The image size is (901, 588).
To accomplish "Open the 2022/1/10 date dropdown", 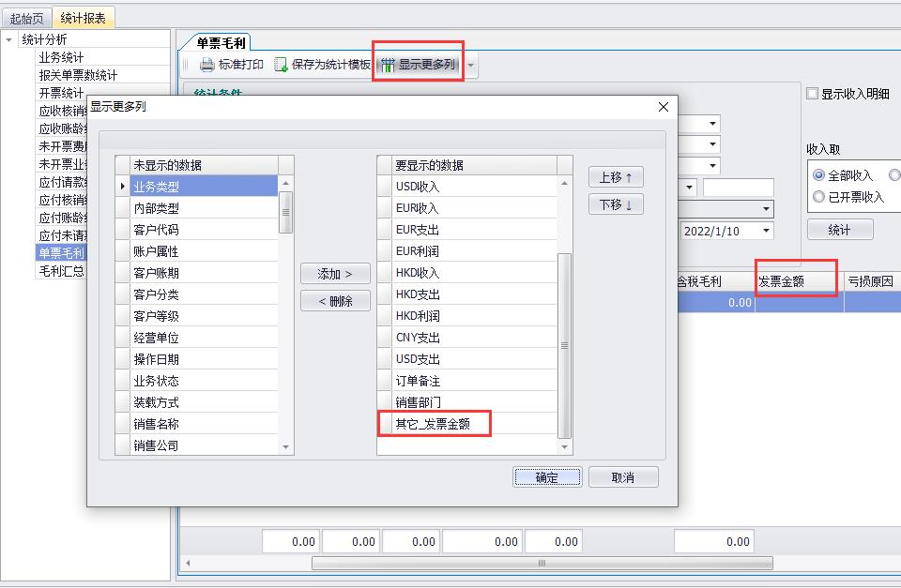I will pos(766,231).
